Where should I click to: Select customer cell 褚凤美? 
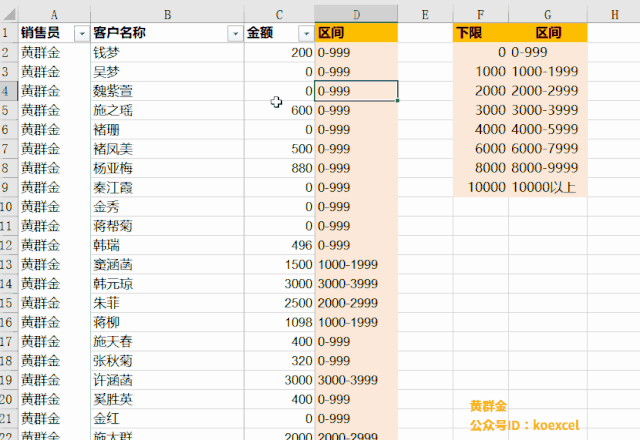(x=167, y=149)
